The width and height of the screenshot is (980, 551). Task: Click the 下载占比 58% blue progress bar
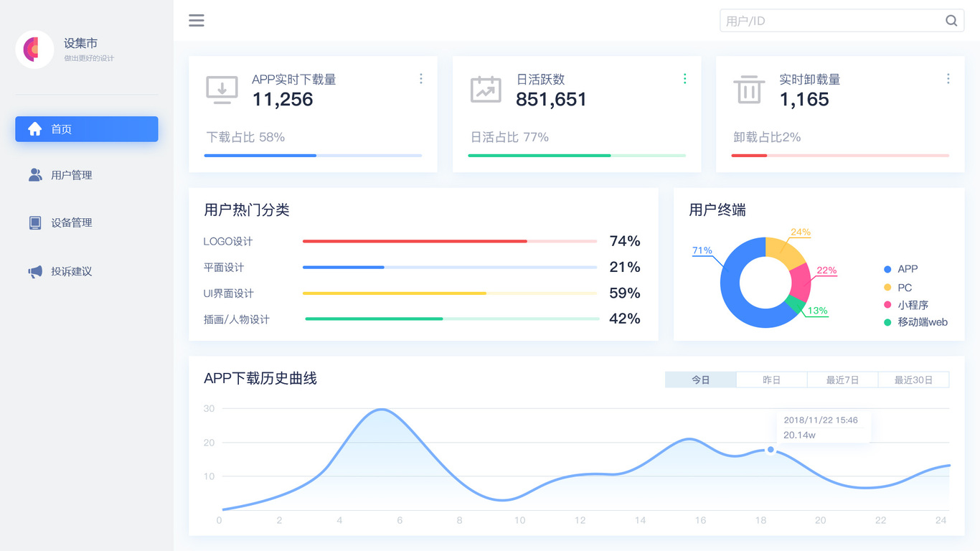313,155
